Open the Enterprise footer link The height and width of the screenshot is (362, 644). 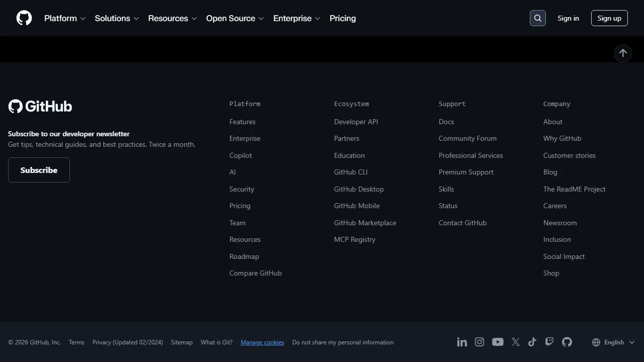coord(245,138)
